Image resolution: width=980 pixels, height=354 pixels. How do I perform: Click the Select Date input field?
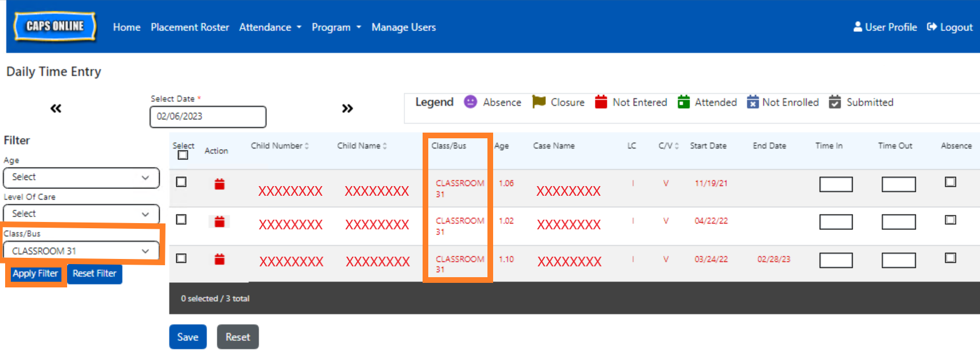pyautogui.click(x=208, y=117)
